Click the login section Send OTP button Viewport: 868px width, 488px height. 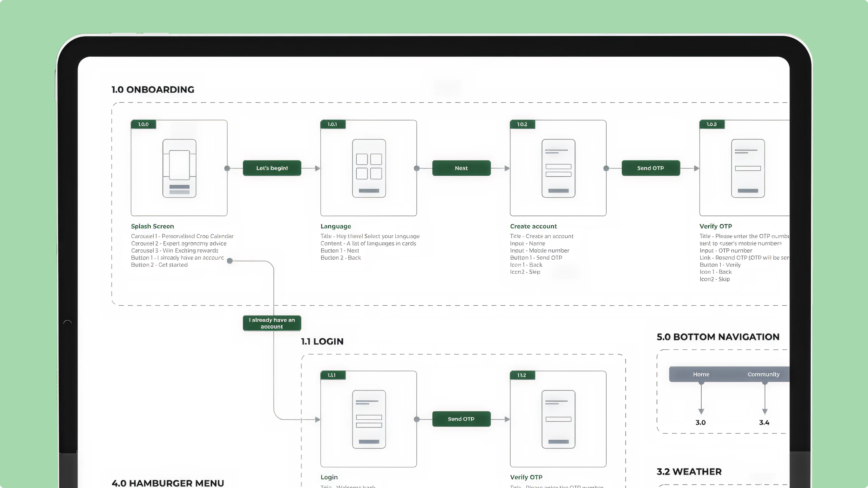(x=461, y=419)
